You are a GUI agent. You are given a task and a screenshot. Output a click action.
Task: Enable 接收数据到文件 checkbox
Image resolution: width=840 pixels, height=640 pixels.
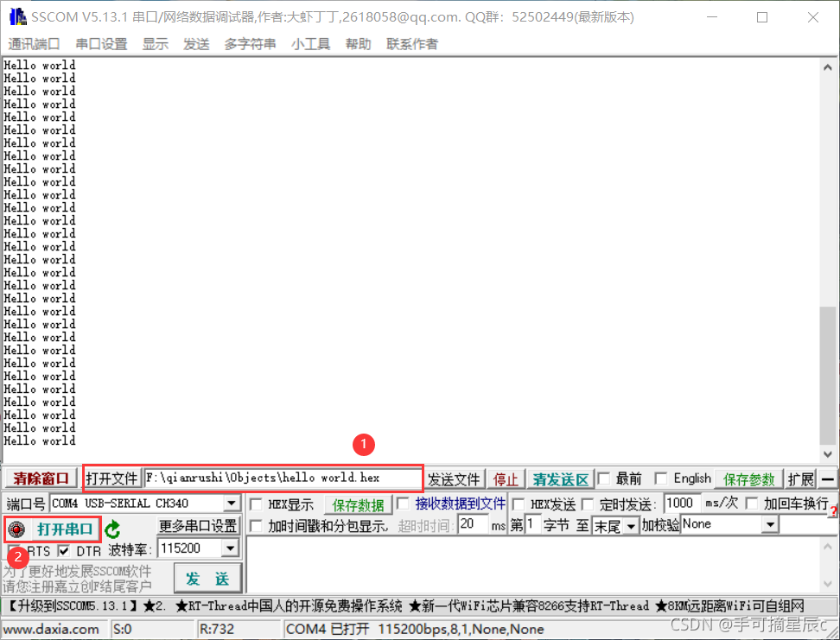(x=403, y=504)
